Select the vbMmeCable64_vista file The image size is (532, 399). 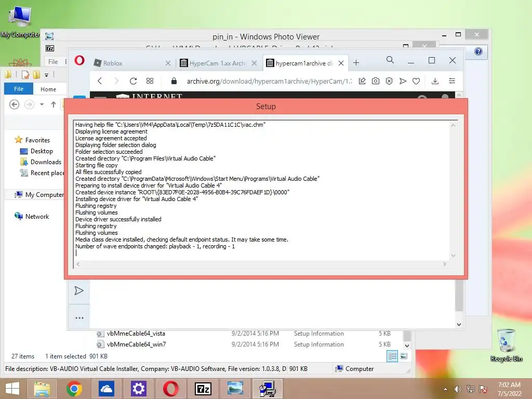[x=131, y=334]
